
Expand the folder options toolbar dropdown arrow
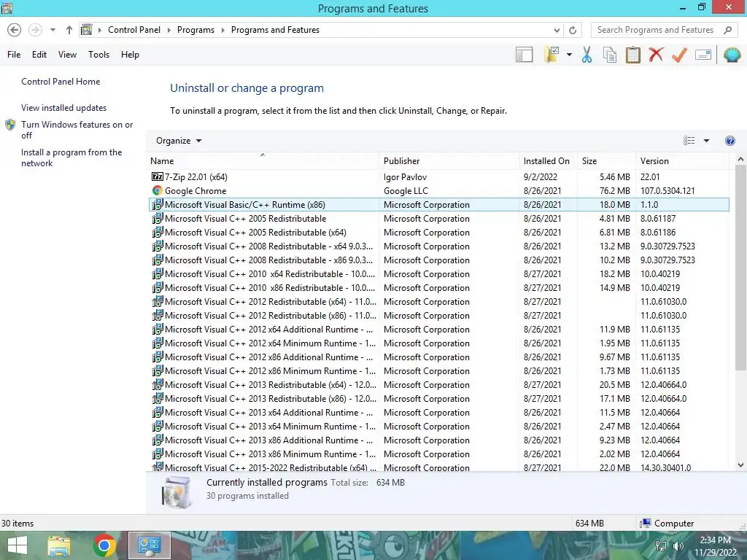(x=569, y=55)
